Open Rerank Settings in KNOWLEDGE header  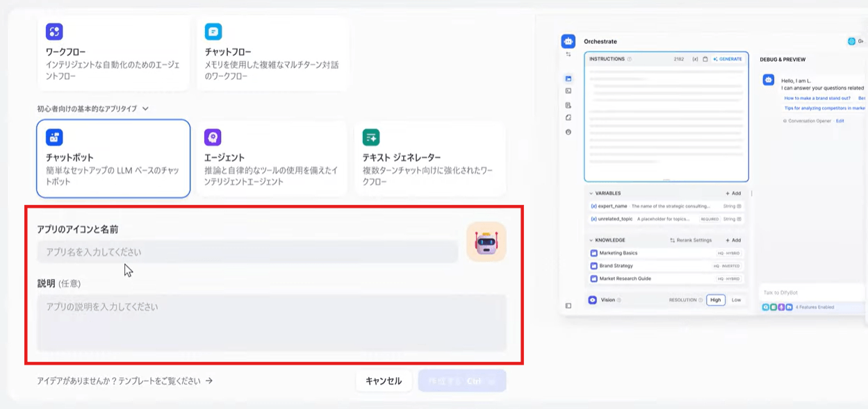pos(691,240)
